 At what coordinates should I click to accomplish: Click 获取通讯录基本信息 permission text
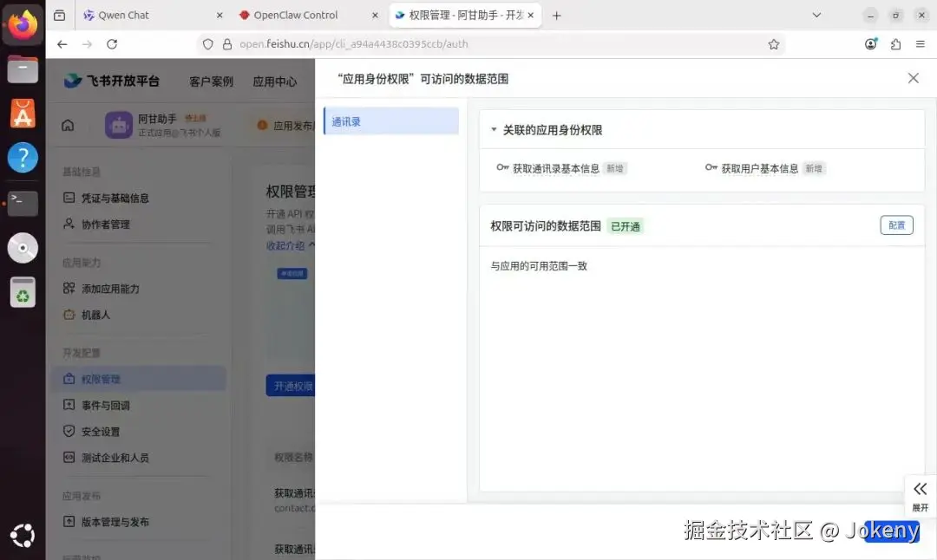(556, 168)
